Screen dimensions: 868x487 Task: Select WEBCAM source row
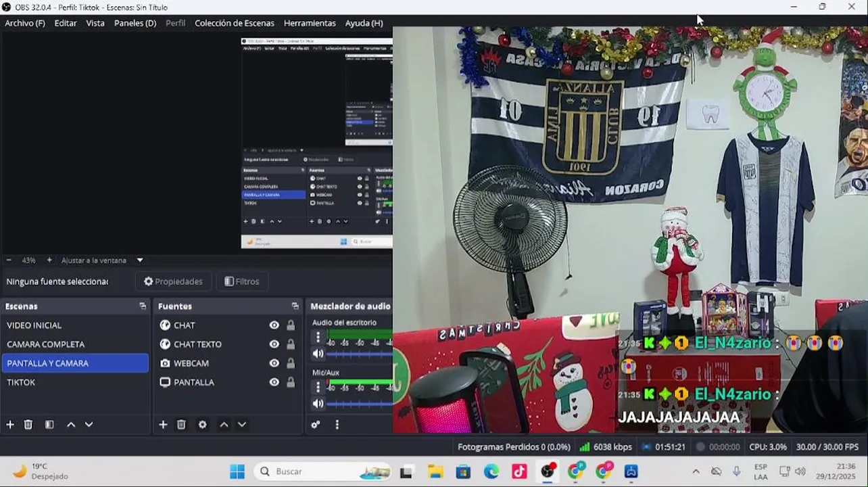pos(228,363)
